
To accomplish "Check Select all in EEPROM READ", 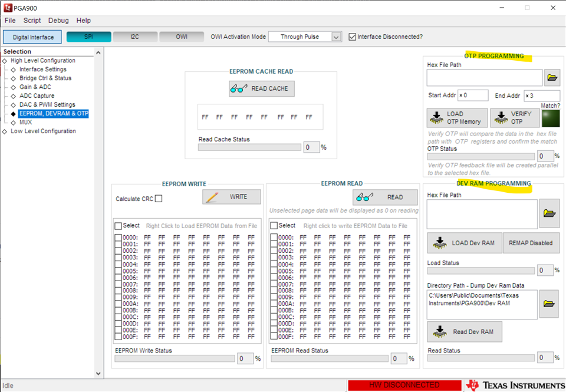I will click(x=274, y=226).
